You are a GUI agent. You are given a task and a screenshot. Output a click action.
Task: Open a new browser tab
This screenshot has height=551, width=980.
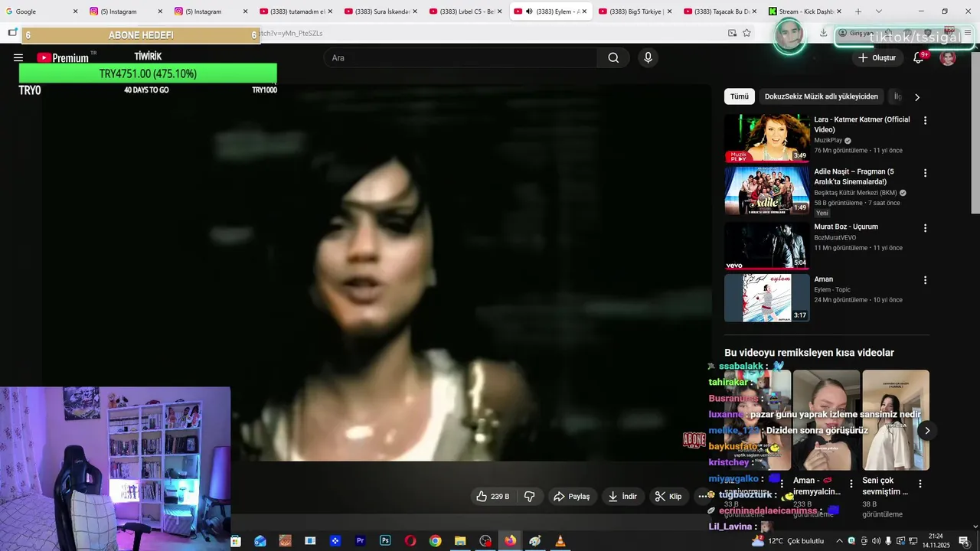[858, 11]
